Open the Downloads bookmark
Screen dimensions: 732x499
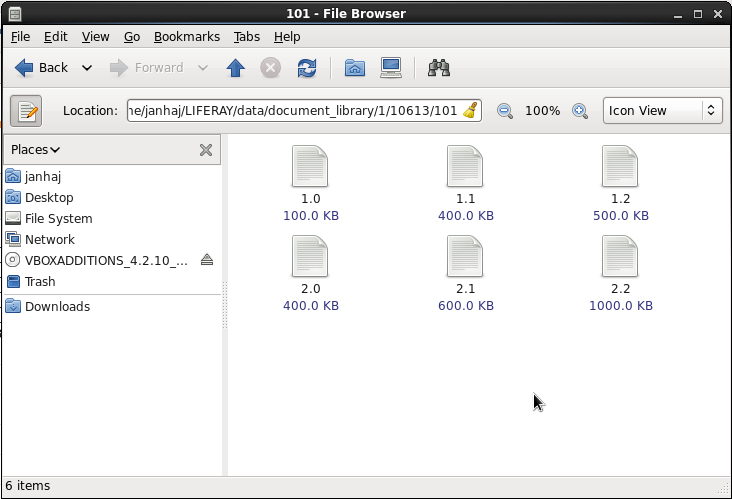(112, 306)
